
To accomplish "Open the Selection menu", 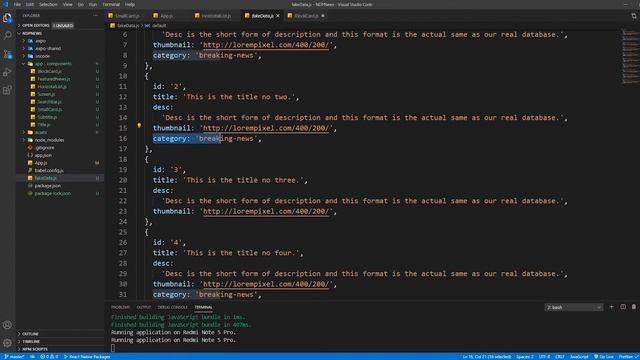I will pyautogui.click(x=48, y=4).
